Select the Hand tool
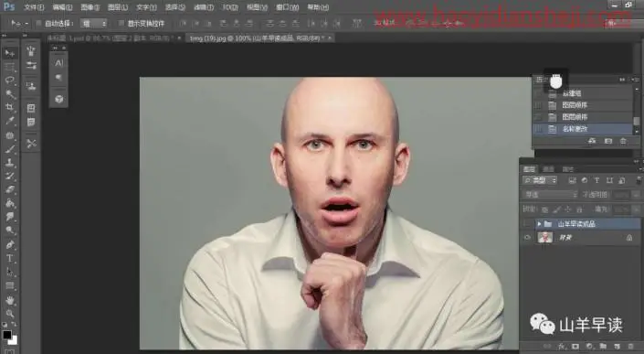Screen dimensions: 644x354 pos(9,301)
